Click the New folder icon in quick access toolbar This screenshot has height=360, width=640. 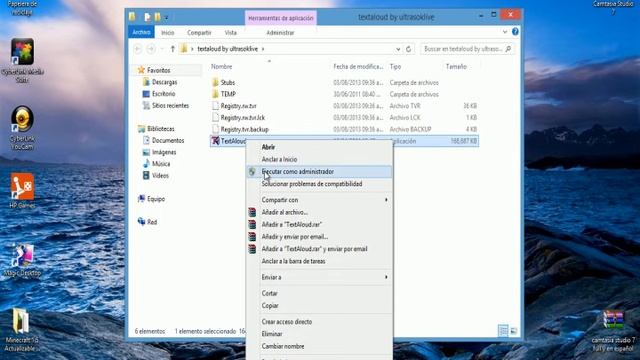(158, 17)
